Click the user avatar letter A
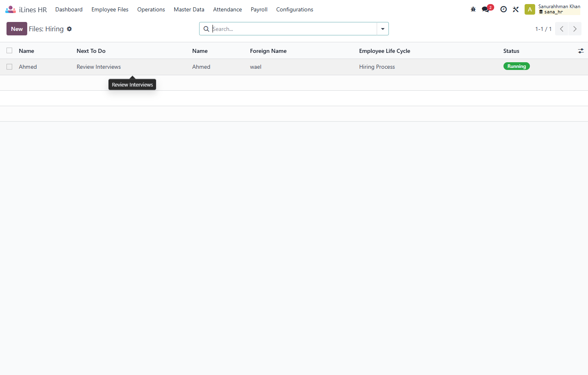The width and height of the screenshot is (588, 375). (530, 9)
